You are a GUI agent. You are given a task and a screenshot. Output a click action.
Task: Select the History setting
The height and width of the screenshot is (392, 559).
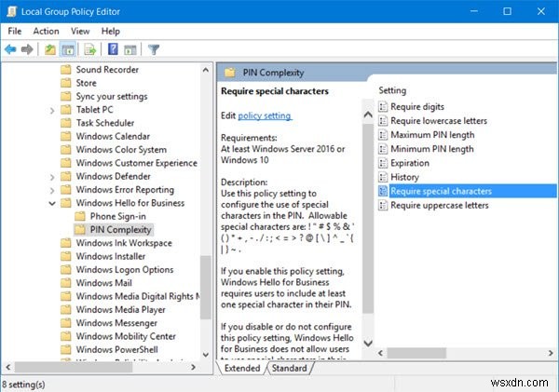(x=404, y=177)
